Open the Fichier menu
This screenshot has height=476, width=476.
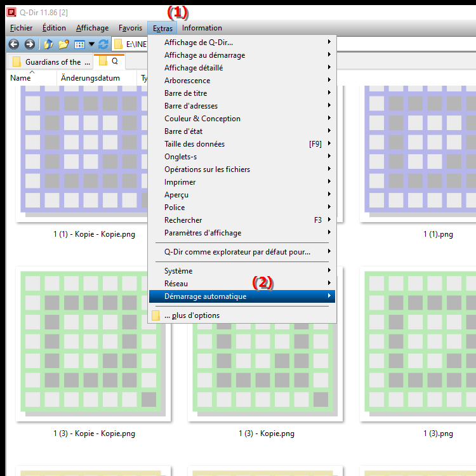[x=21, y=28]
